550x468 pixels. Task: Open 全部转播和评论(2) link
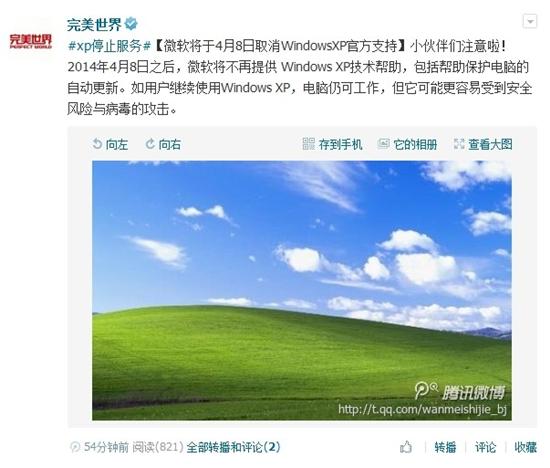(x=233, y=447)
